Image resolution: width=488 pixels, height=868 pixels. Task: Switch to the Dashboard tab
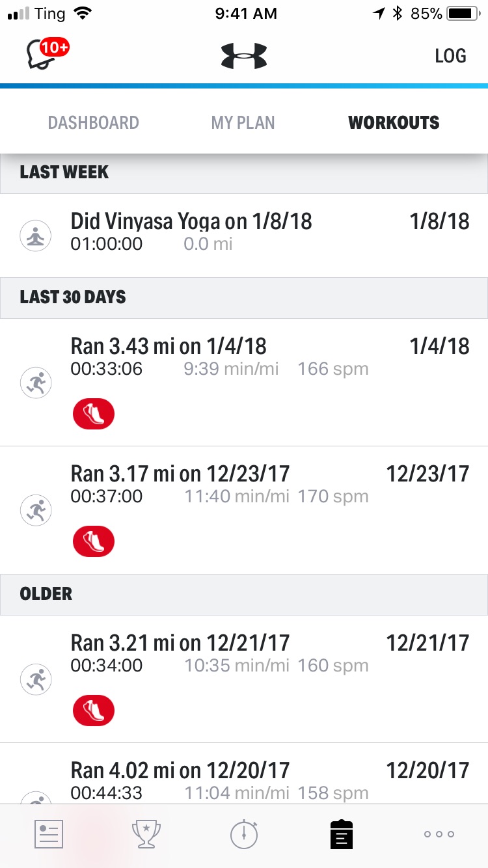pyautogui.click(x=94, y=122)
